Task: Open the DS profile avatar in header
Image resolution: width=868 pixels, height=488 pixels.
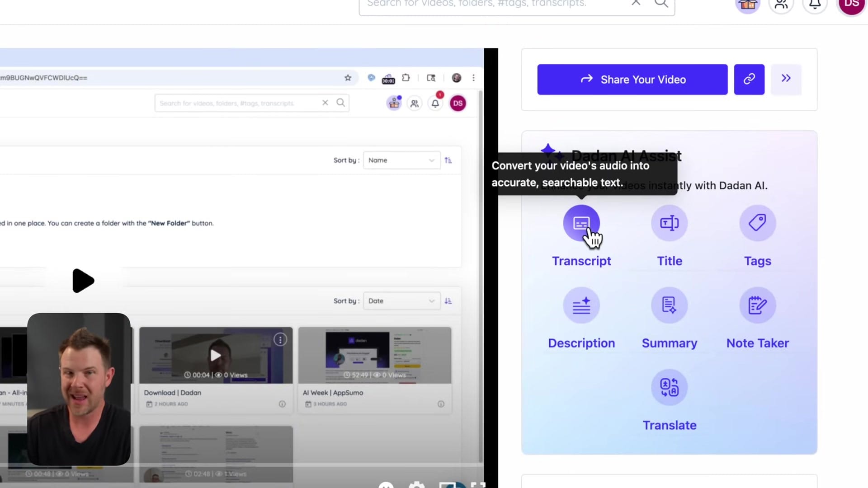Action: [852, 5]
